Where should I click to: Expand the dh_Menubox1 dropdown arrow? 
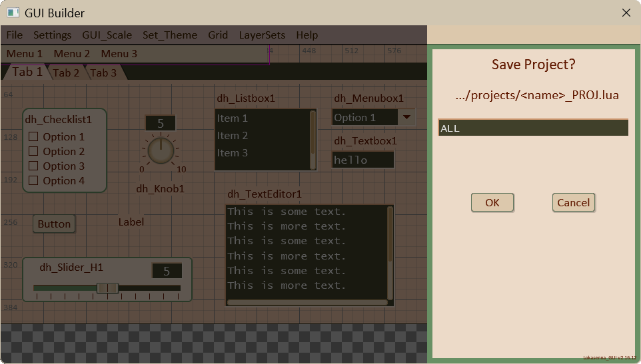click(x=406, y=117)
